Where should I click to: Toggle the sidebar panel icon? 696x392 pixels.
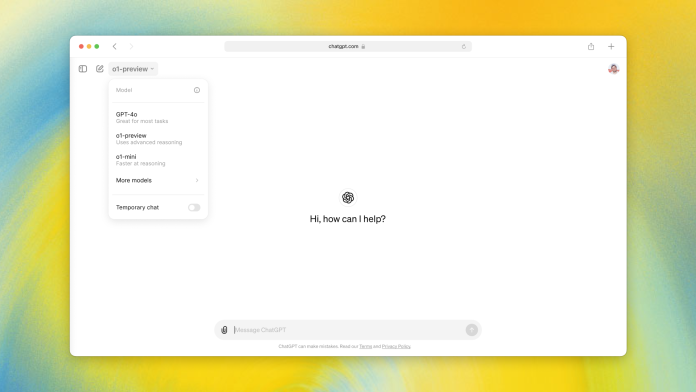83,69
